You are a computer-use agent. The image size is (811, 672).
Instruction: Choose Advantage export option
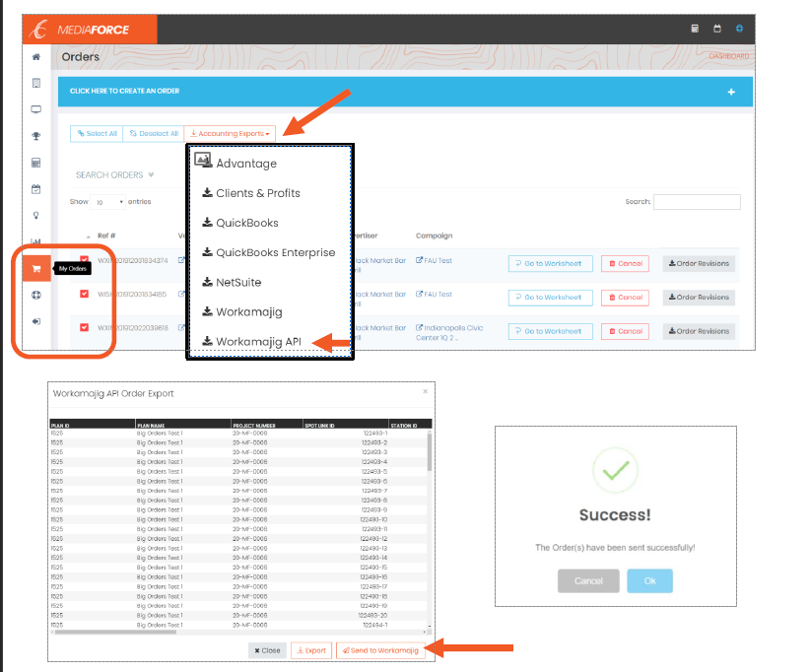(x=246, y=164)
